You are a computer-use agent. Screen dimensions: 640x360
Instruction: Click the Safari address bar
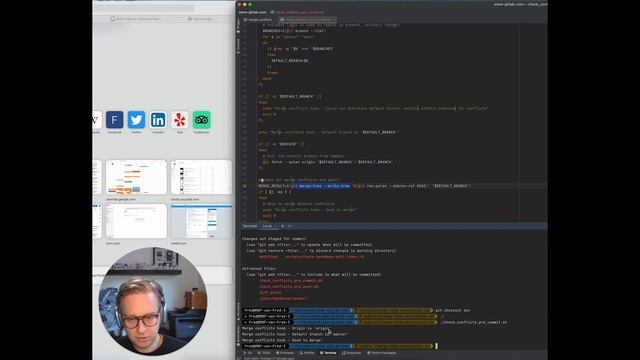click(x=144, y=7)
